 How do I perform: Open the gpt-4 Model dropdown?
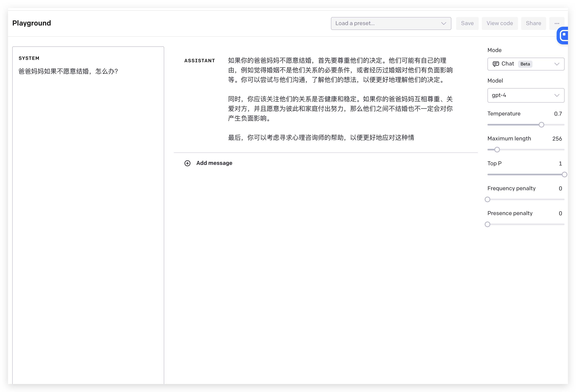(525, 95)
